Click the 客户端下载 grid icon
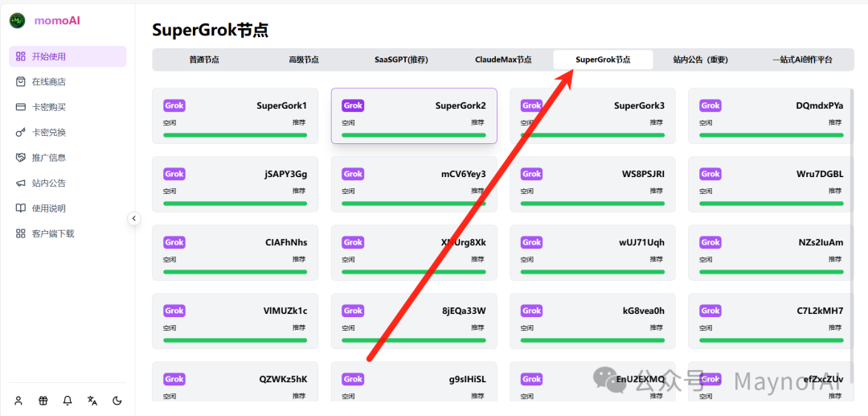The height and width of the screenshot is (416, 868). (x=20, y=234)
